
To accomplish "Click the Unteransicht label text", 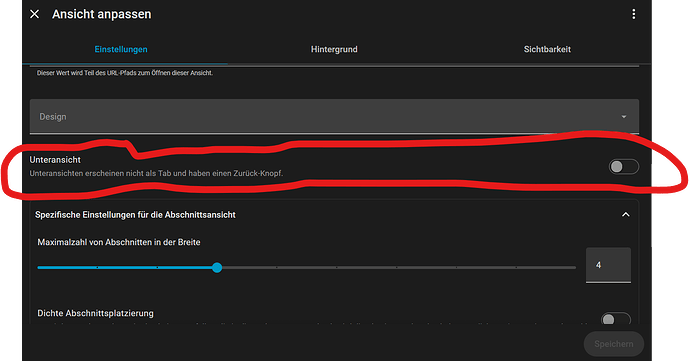I will click(x=55, y=160).
